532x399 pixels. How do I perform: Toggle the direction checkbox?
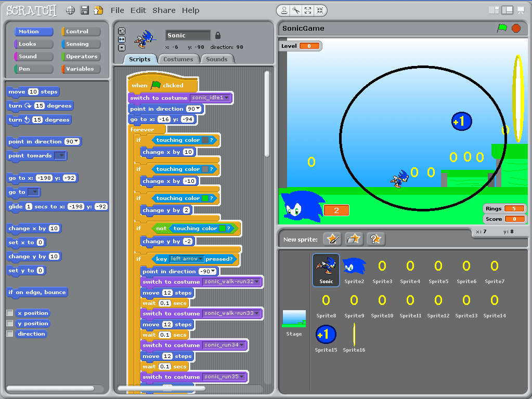[10, 334]
